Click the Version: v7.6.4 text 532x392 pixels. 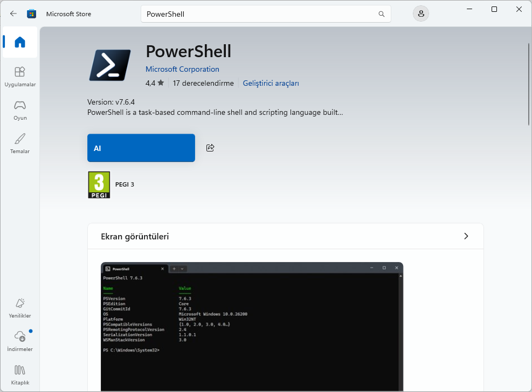click(111, 102)
